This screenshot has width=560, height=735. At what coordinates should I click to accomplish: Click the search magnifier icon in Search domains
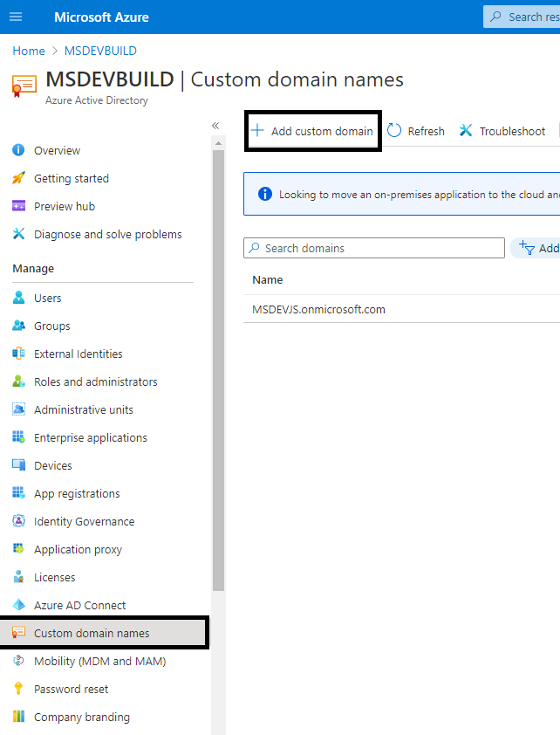[x=254, y=248]
